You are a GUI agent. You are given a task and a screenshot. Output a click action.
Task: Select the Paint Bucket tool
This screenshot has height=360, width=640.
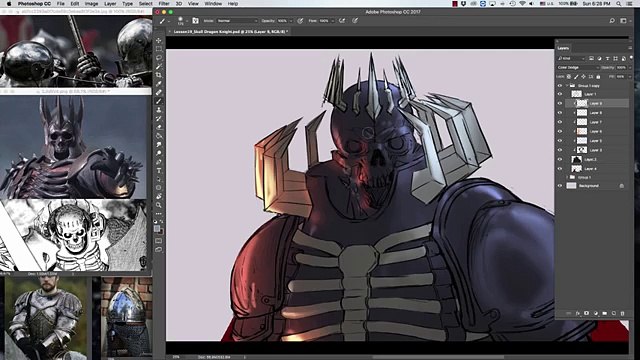coord(158,136)
